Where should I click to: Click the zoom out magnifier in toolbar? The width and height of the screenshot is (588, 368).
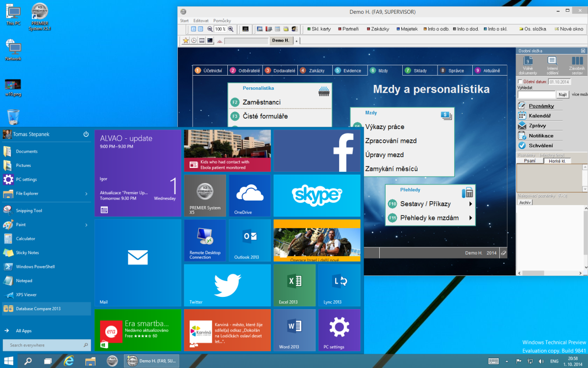tap(210, 29)
